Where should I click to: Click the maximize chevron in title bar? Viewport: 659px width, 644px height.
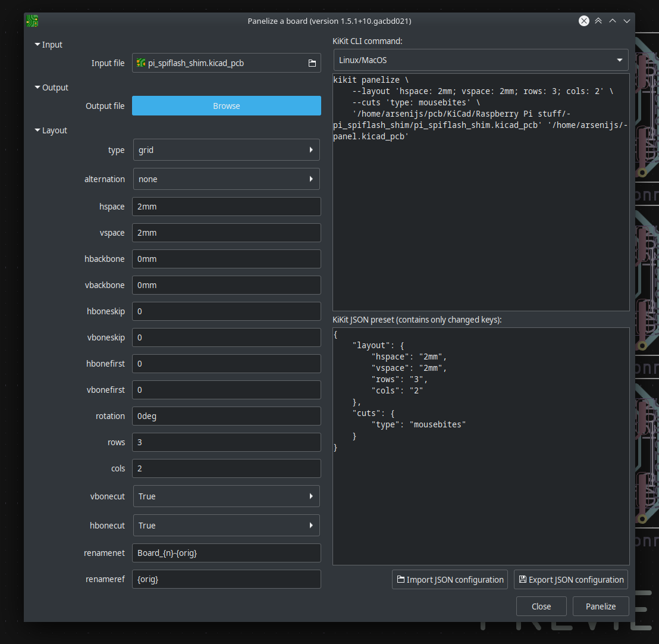(x=613, y=21)
